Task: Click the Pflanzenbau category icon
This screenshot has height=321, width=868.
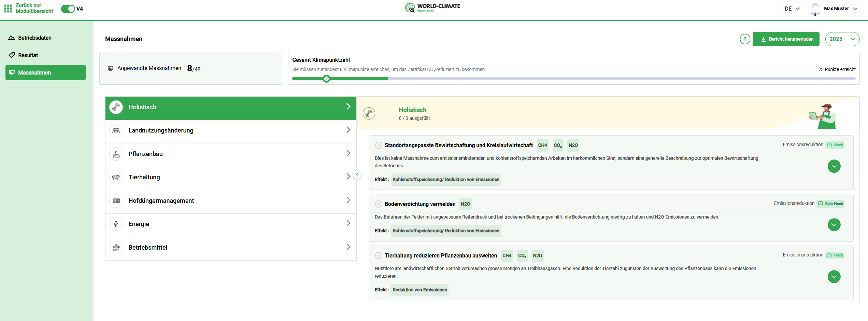Action: (x=116, y=154)
